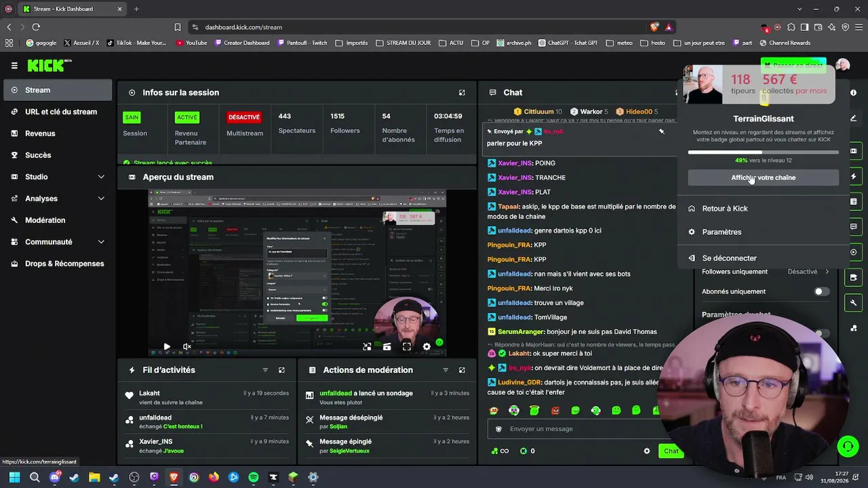Viewport: 868px width, 488px height.
Task: Open the Creator Dashboard bookmark
Action: (241, 43)
